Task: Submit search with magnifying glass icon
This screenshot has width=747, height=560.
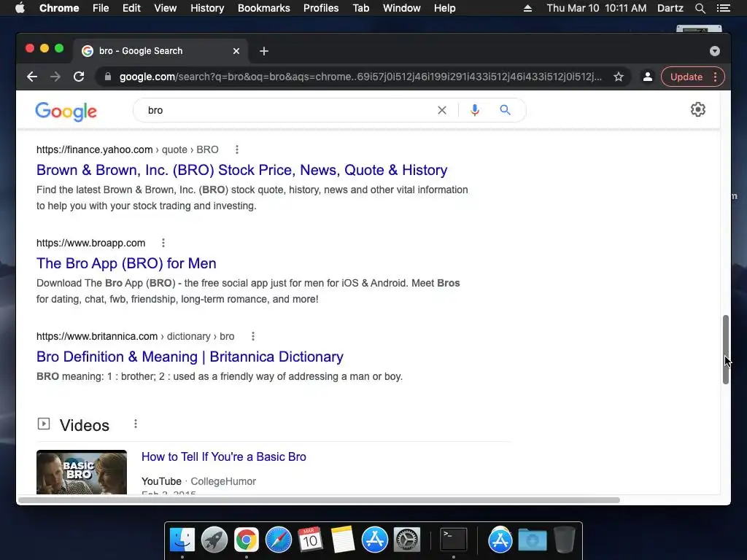Action: coord(505,110)
